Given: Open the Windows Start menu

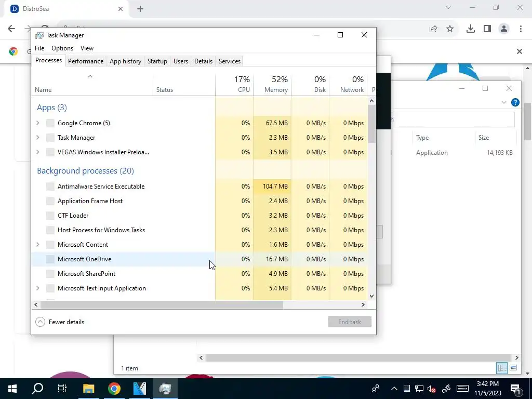Looking at the screenshot, I should tap(12, 389).
